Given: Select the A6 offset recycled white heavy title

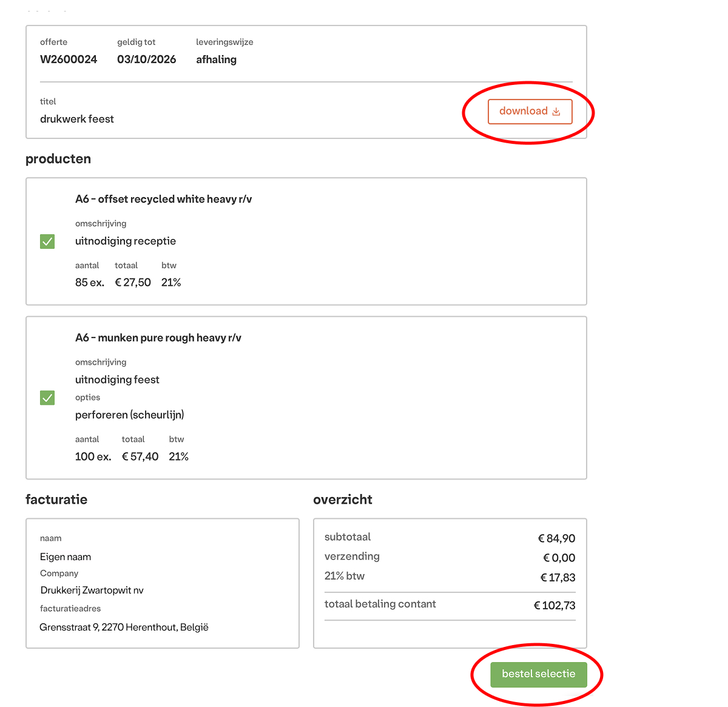Looking at the screenshot, I should tap(164, 199).
